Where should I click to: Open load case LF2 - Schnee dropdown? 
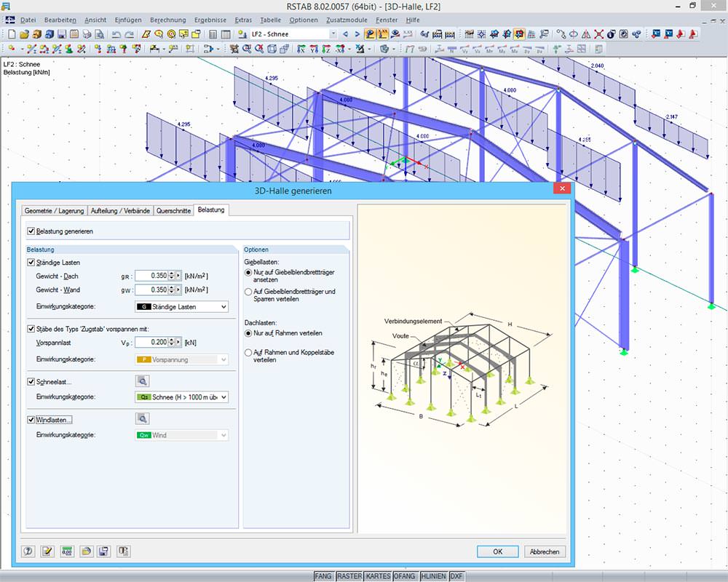[333, 34]
